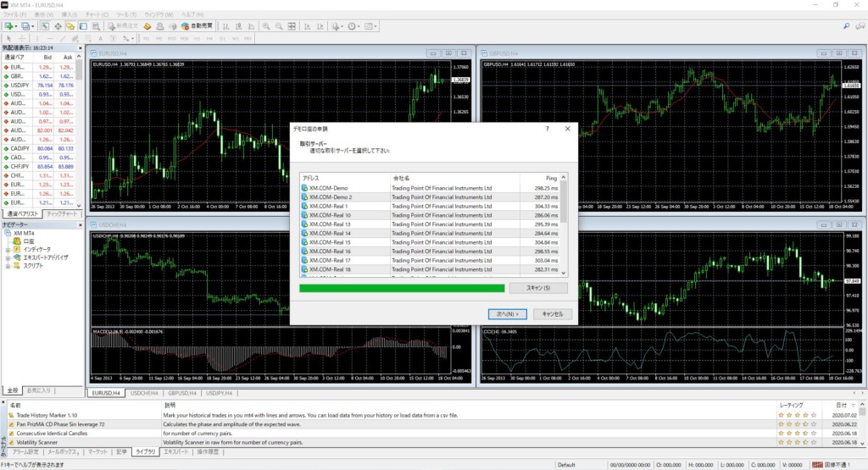
Task: Toggle the Market Watch toolbar icon
Action: click(x=45, y=26)
